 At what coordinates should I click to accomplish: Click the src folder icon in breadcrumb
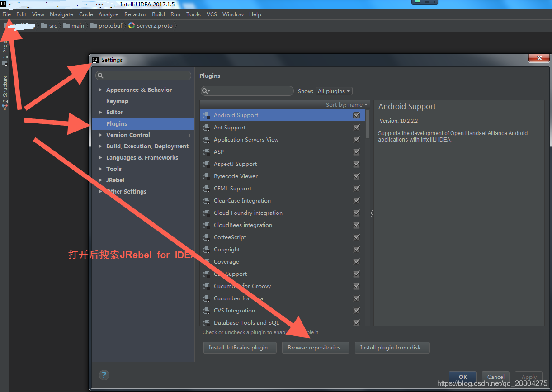coord(44,26)
